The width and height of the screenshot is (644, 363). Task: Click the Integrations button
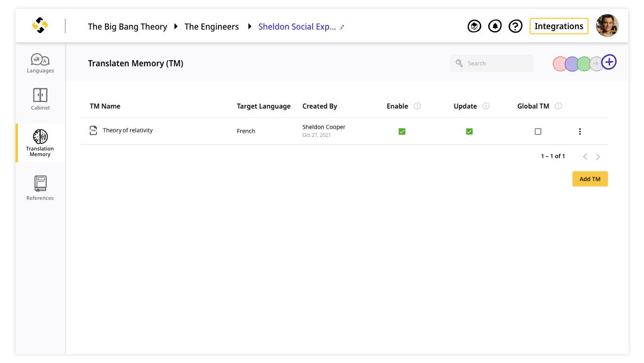point(559,26)
